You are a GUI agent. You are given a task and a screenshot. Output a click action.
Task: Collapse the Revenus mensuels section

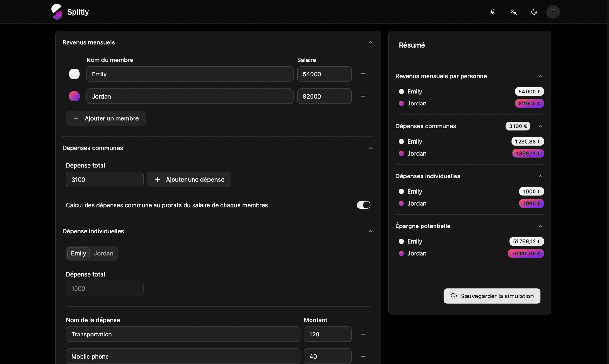pyautogui.click(x=370, y=42)
